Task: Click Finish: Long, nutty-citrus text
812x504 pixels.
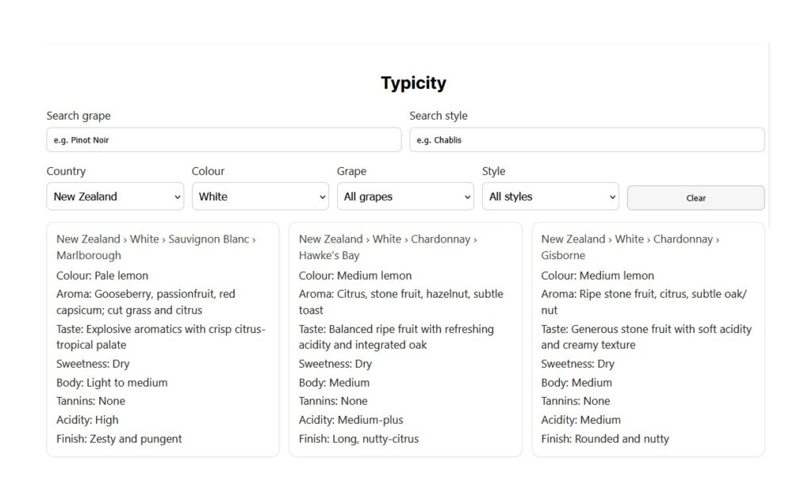Action: pos(358,439)
